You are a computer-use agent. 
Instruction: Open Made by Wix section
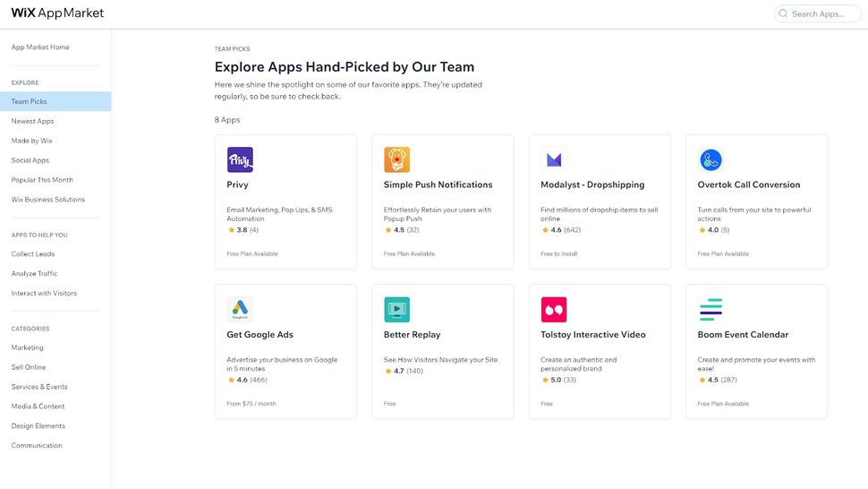(x=31, y=141)
